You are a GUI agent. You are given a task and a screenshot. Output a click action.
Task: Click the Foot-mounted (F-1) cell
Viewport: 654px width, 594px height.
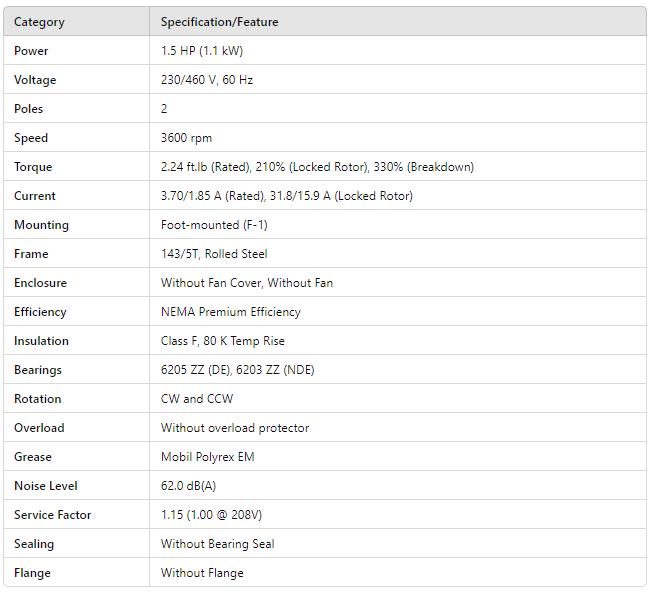[x=214, y=225]
